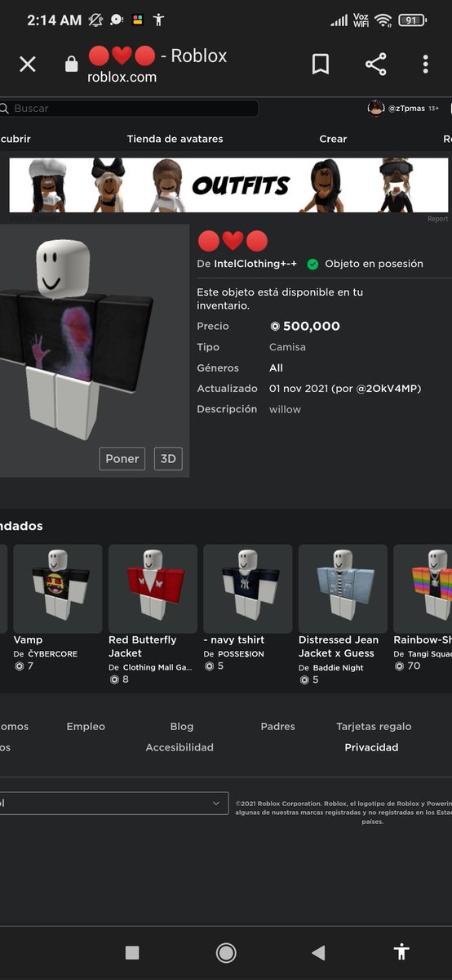Screen dimensions: 452x980
Task: Open the @2OkV4MP updater link
Action: (x=388, y=388)
